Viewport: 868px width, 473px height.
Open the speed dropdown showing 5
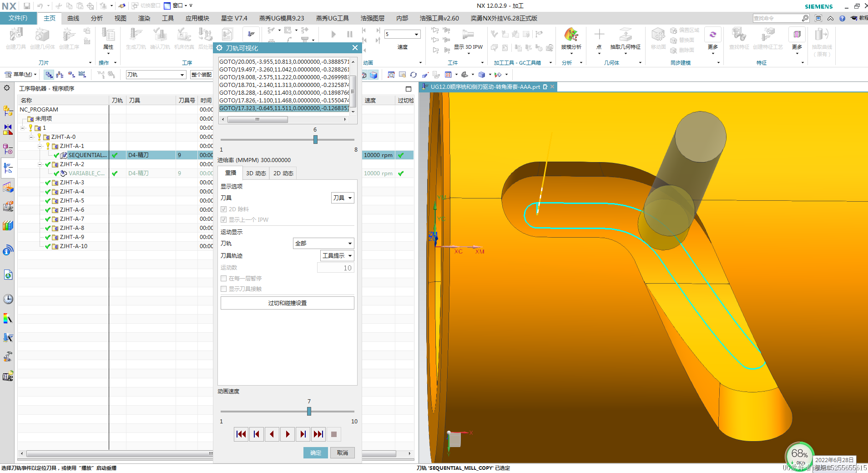tap(402, 35)
